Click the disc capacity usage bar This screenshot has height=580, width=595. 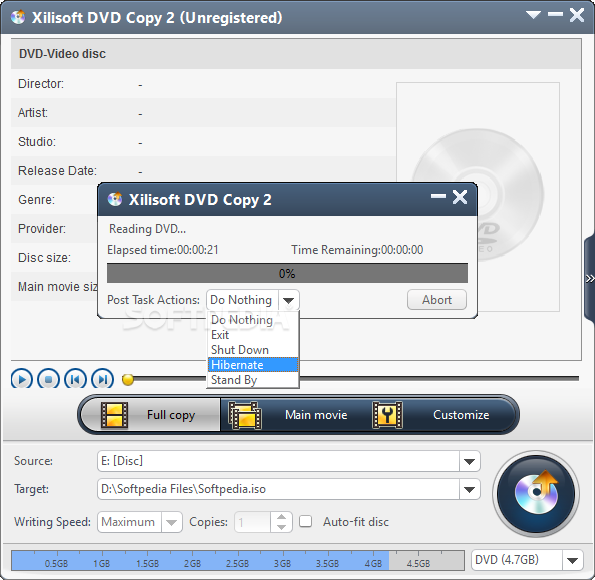238,560
